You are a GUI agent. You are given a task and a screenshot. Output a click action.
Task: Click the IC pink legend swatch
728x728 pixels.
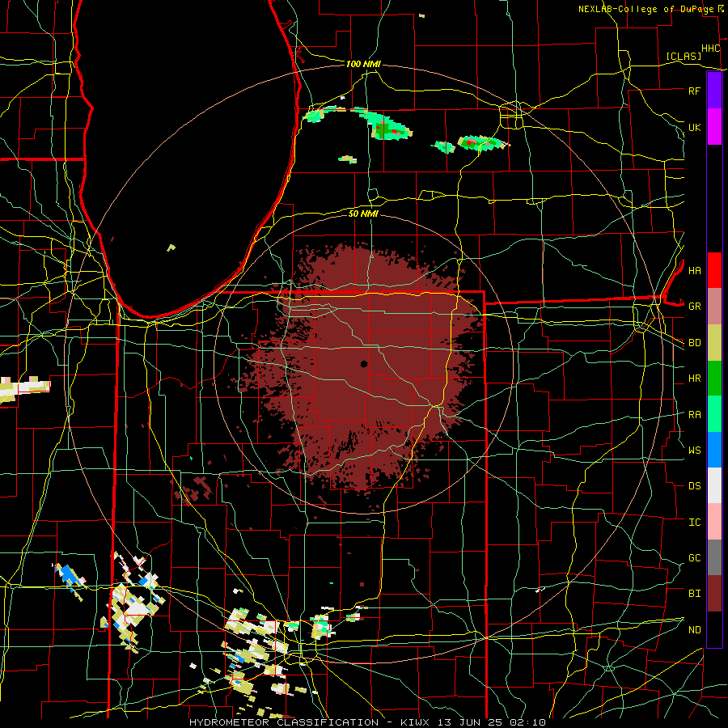714,522
